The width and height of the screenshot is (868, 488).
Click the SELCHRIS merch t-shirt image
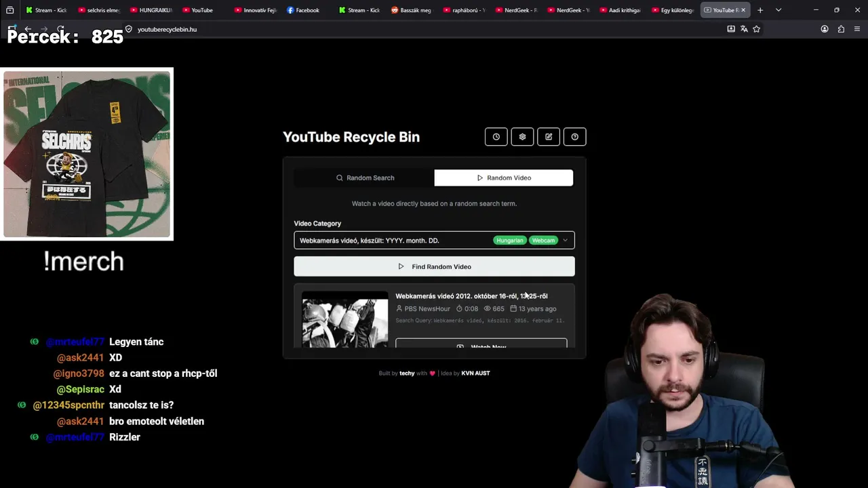[x=87, y=154]
